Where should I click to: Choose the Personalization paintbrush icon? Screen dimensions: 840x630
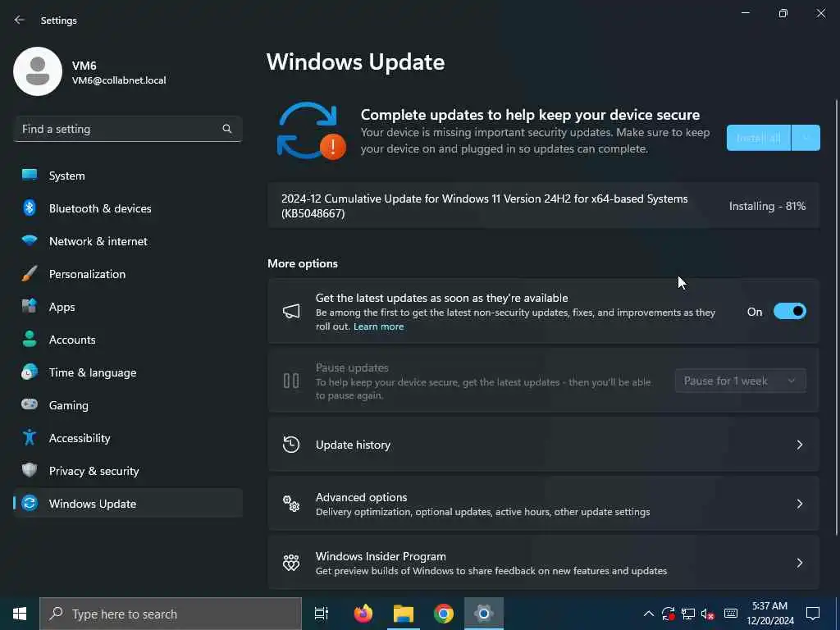point(30,274)
